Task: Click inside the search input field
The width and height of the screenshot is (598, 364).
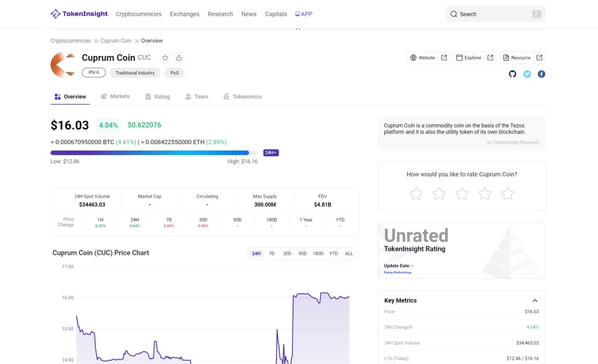Action: (x=491, y=13)
